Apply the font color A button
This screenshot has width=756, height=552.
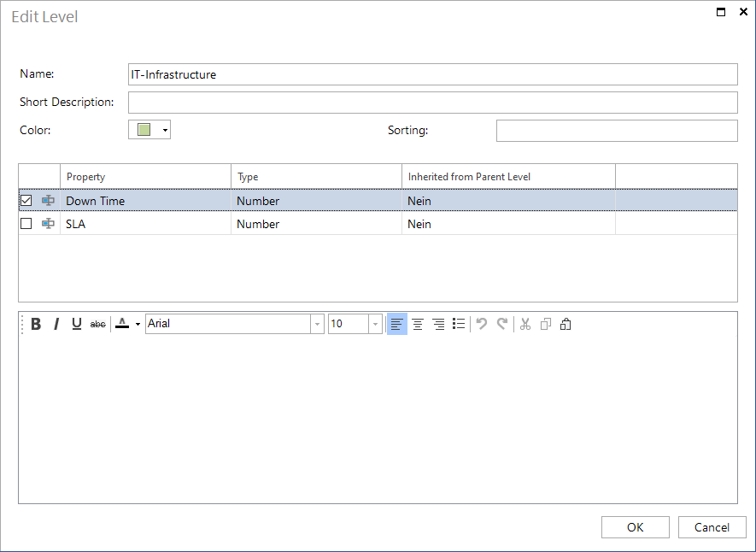point(122,324)
